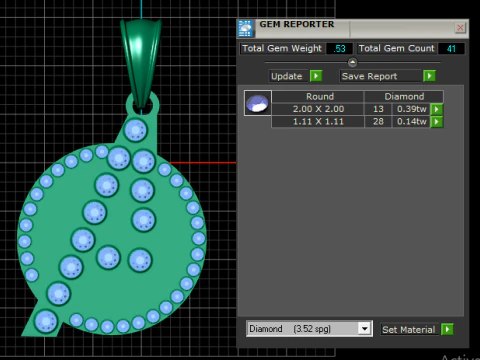This screenshot has height=360, width=480.
Task: Click the Set Material button label
Action: coord(409,330)
